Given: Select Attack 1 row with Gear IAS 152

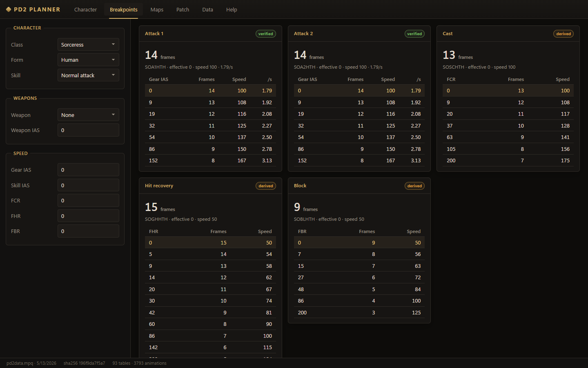Looking at the screenshot, I should pyautogui.click(x=210, y=161).
